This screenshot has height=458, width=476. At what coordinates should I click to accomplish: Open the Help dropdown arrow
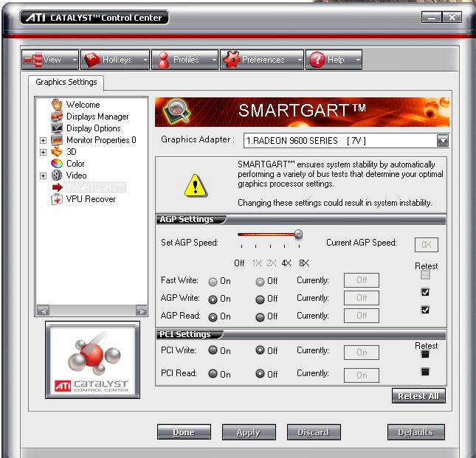coord(358,60)
